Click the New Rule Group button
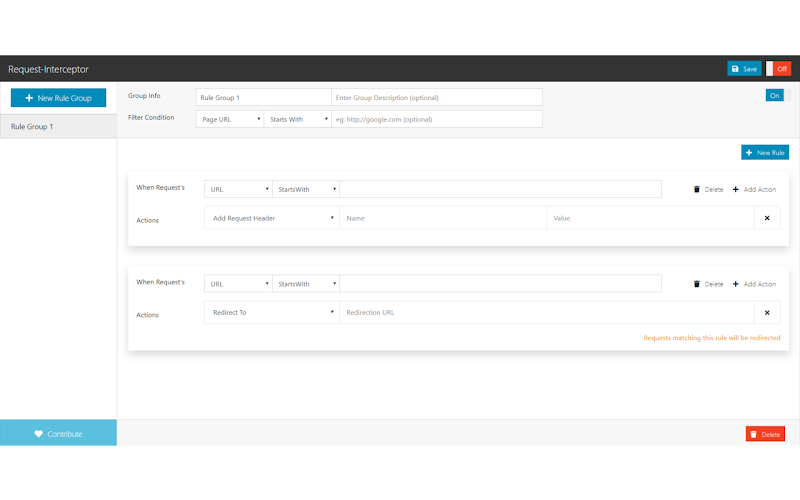Screen dimensions: 800x500 [x=58, y=98]
